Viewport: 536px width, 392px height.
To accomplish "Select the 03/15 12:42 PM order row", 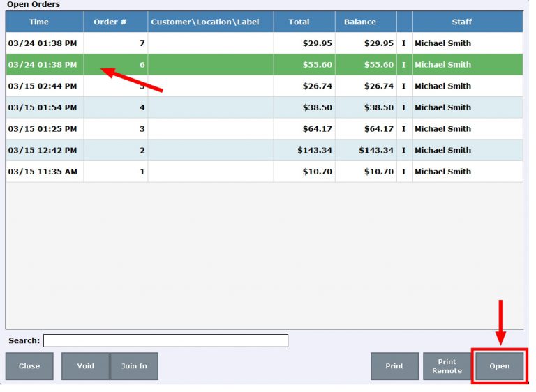I will tap(265, 151).
